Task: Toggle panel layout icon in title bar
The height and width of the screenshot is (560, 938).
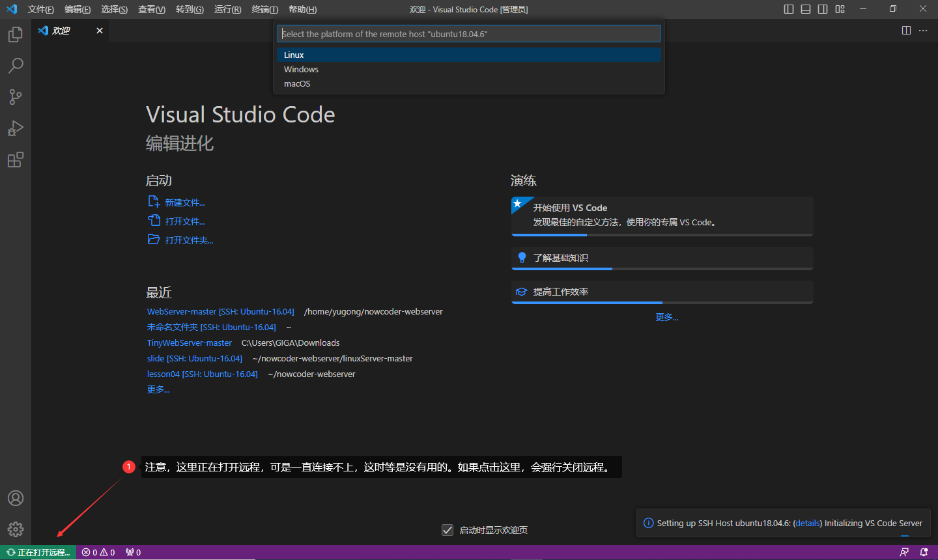Action: click(x=806, y=9)
